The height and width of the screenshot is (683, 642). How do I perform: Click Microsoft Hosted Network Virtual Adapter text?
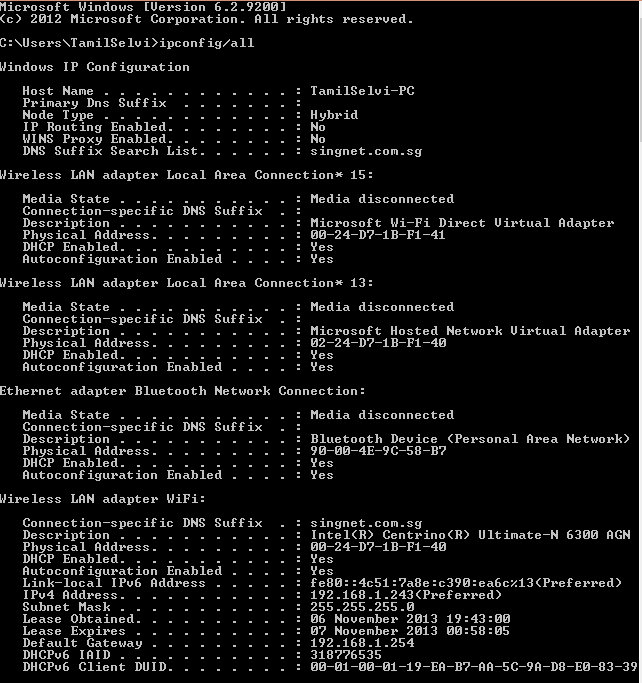pyautogui.click(x=470, y=331)
